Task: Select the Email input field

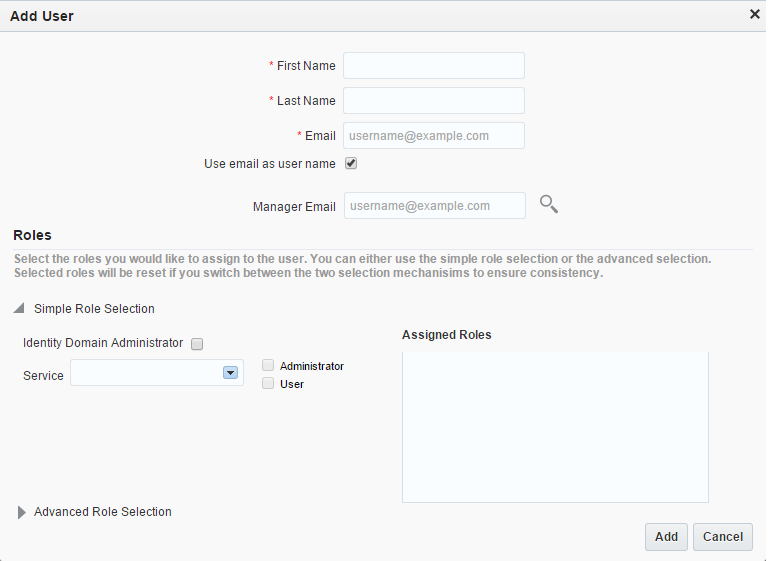Action: point(433,136)
